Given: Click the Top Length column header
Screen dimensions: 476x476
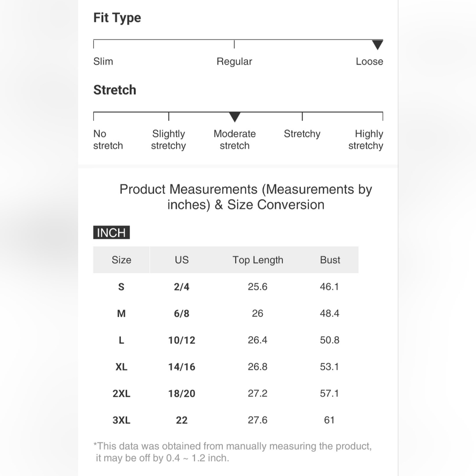Looking at the screenshot, I should [258, 260].
